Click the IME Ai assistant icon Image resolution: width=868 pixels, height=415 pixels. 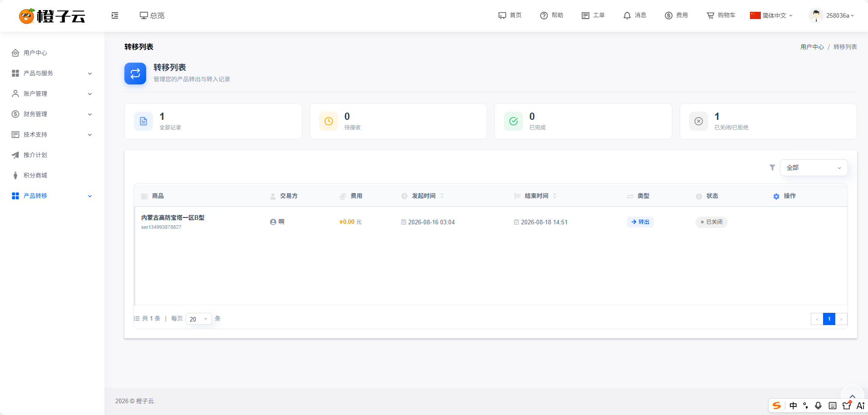click(860, 405)
